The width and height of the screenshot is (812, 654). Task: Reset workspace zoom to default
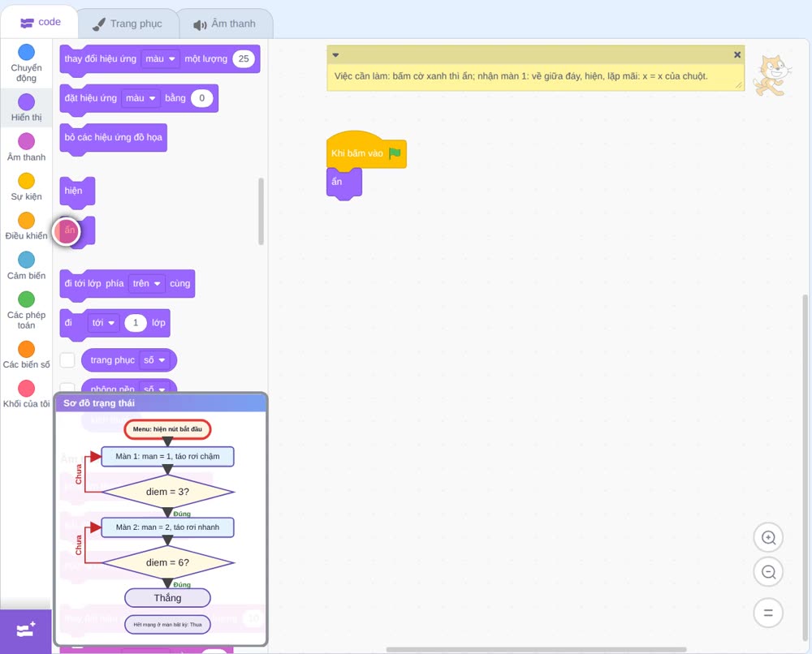pos(768,613)
